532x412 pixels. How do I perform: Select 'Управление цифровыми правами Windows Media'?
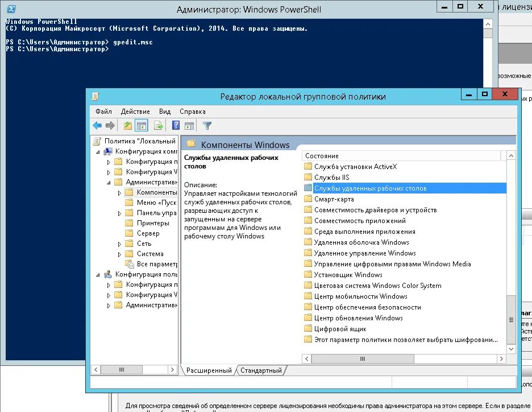[392, 264]
